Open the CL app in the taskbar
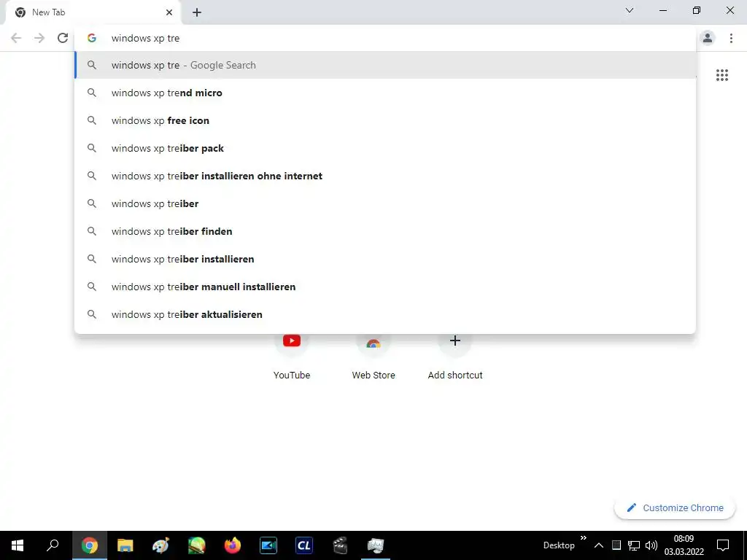The height and width of the screenshot is (560, 747). pos(304,545)
